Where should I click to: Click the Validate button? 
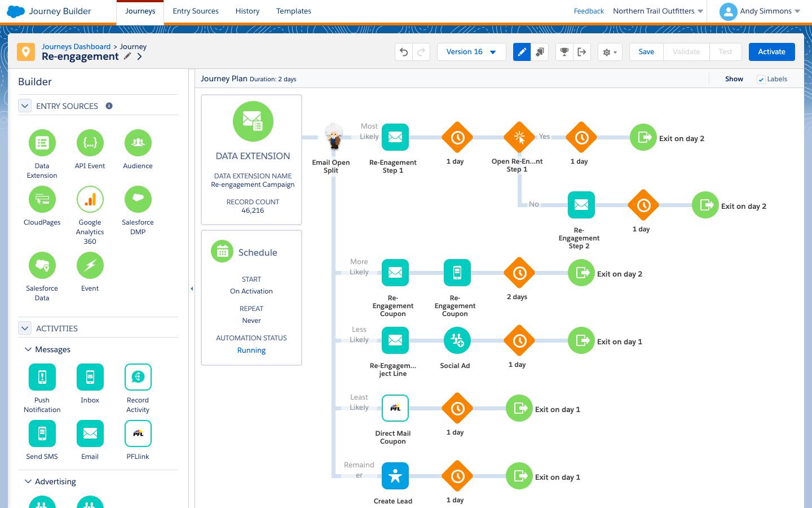click(686, 52)
